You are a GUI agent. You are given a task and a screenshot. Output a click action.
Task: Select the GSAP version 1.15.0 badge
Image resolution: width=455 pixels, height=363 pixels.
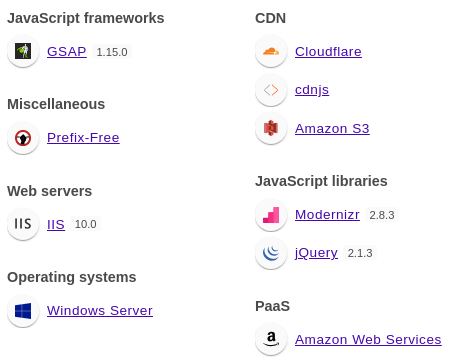click(112, 52)
